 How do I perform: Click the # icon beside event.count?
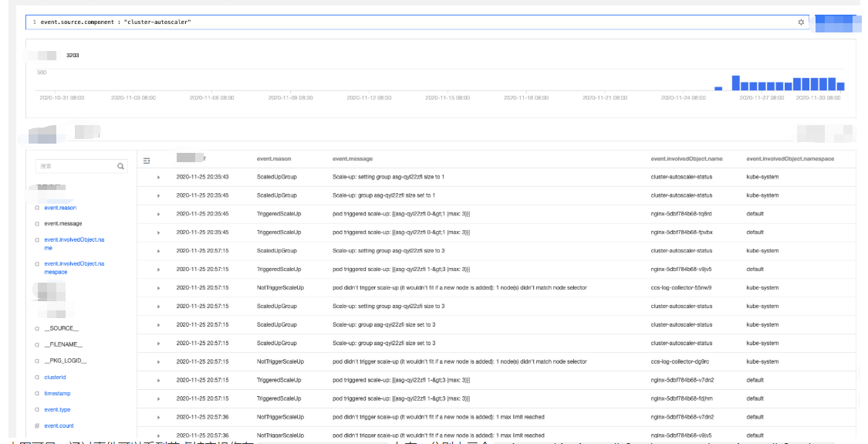[x=37, y=426]
